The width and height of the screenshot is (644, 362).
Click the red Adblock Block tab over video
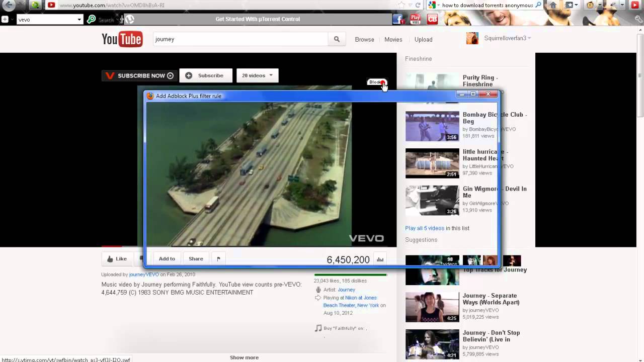[x=377, y=82]
